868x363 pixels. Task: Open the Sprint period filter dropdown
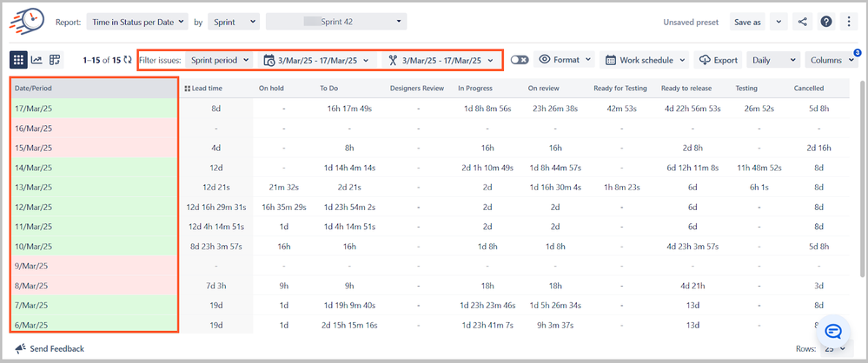[219, 60]
